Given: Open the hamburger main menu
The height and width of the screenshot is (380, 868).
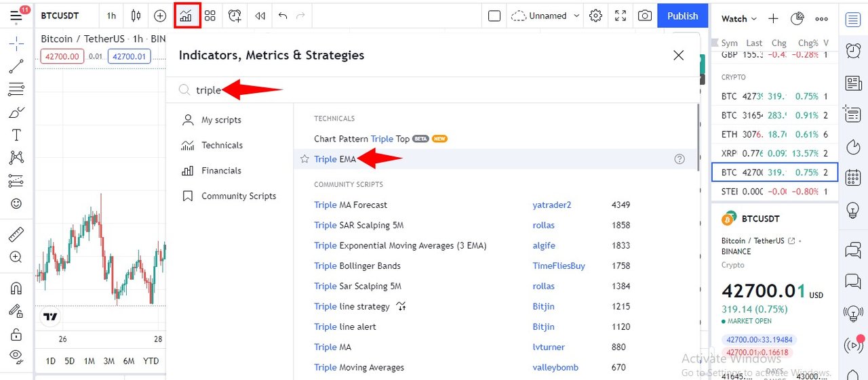Looking at the screenshot, I should click(16, 16).
